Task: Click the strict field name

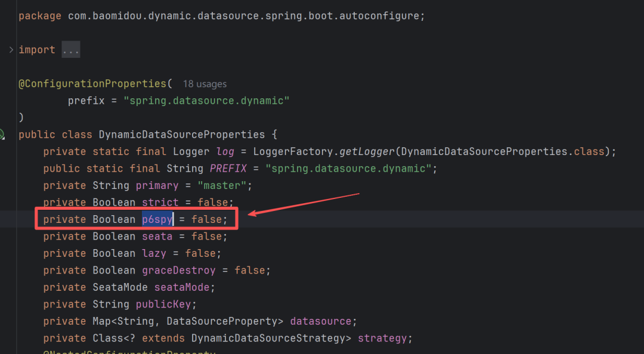Action: coord(160,203)
